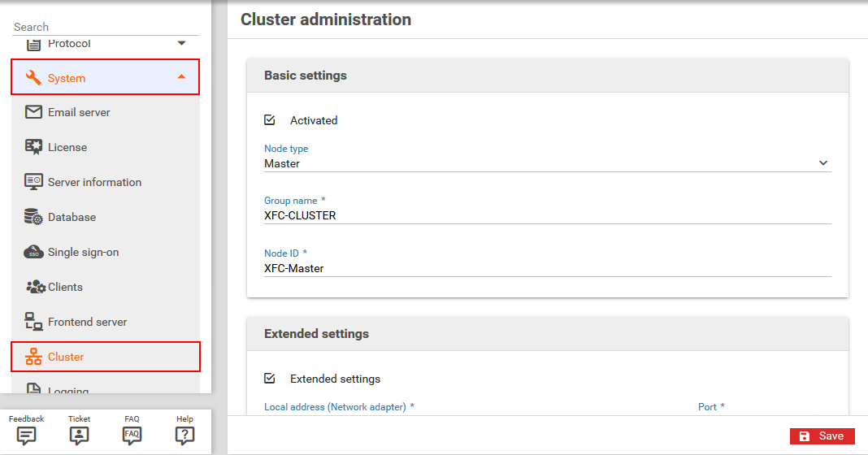868x455 pixels.
Task: Open the Node type dropdown
Action: coord(823,163)
